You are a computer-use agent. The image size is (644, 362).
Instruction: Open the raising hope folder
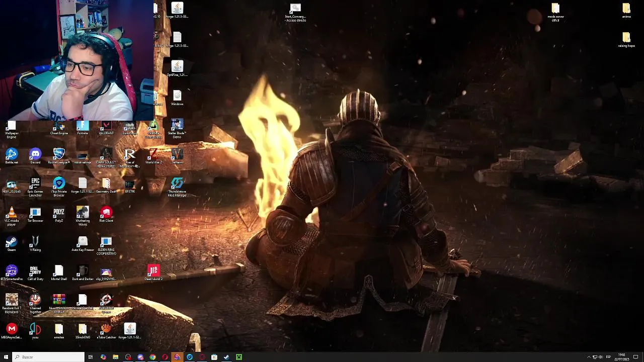tap(626, 40)
